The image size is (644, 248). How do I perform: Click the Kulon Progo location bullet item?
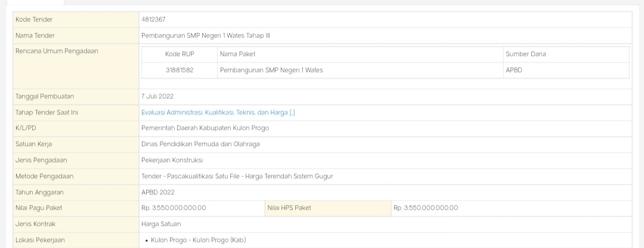point(196,240)
